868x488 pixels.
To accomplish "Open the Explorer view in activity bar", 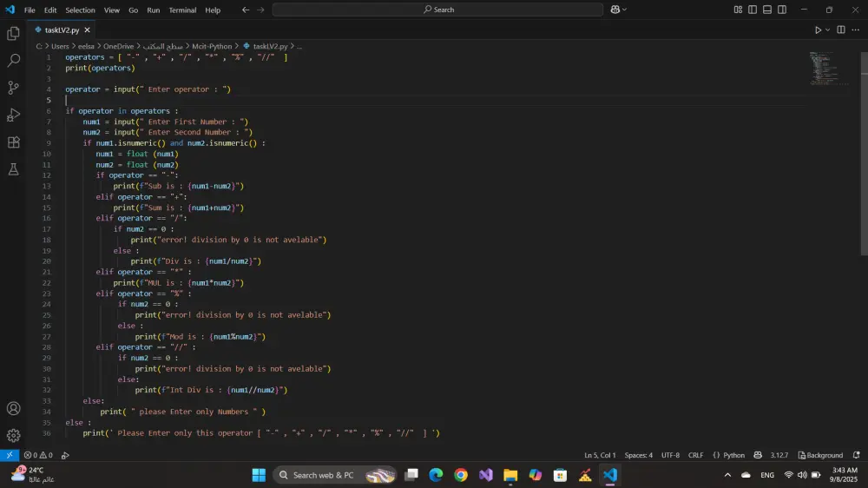I will click(13, 34).
